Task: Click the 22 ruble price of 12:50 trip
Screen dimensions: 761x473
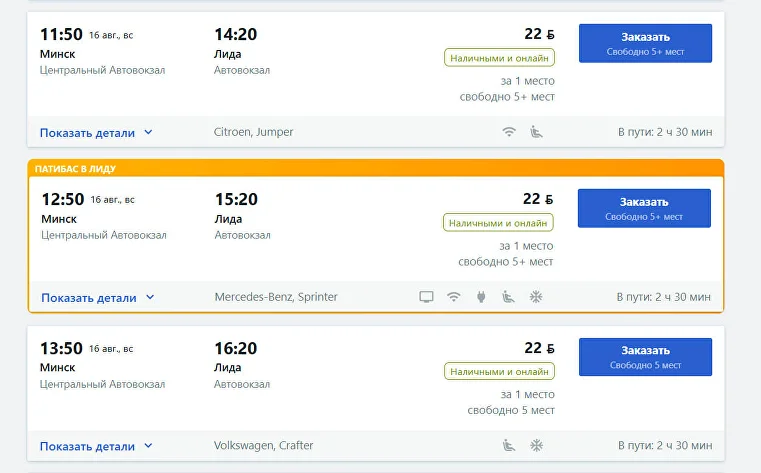Action: (x=538, y=199)
